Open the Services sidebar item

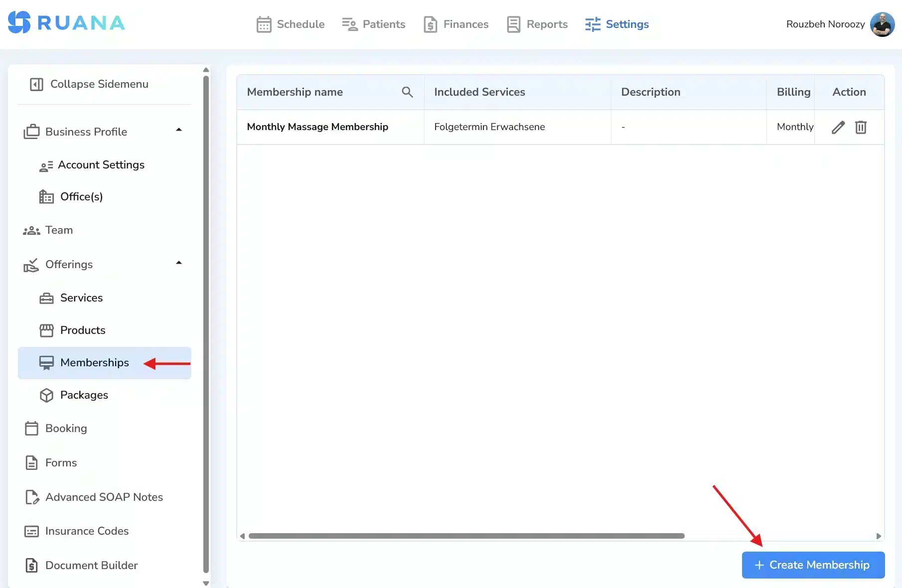coord(81,298)
